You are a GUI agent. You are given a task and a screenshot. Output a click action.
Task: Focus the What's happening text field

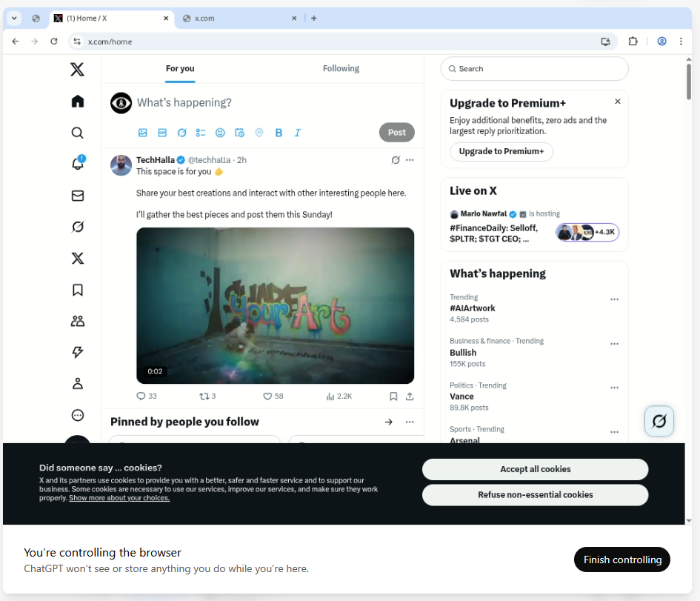(x=184, y=103)
